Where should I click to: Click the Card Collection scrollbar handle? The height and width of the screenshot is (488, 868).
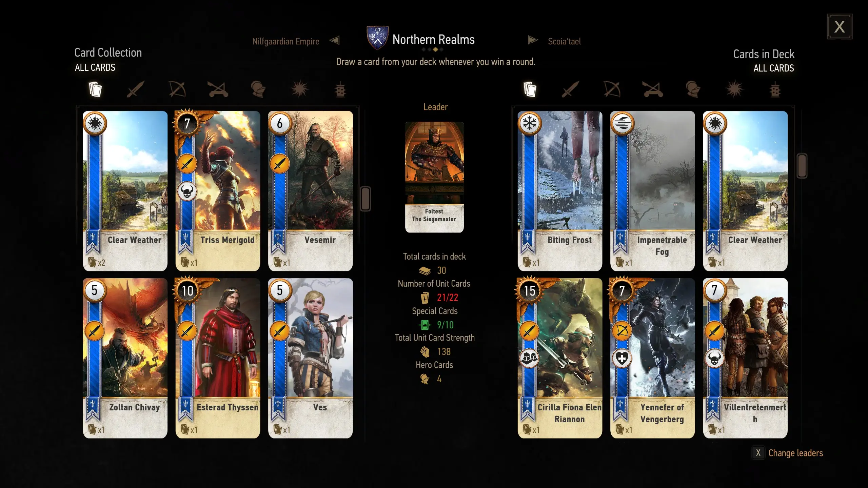(366, 199)
